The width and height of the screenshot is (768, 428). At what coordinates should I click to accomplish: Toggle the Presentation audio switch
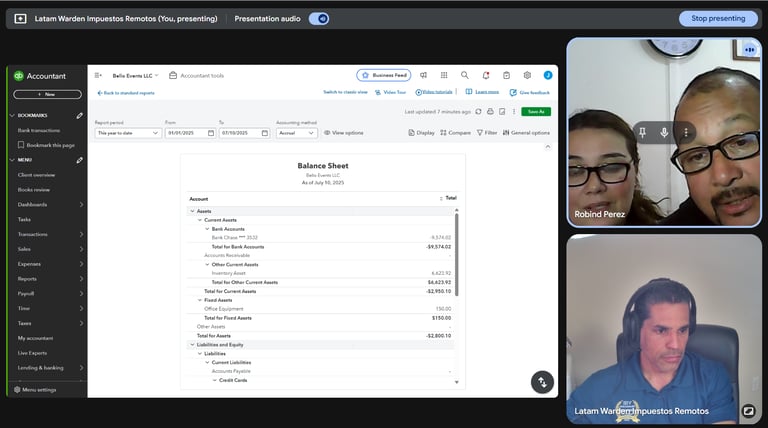(x=319, y=19)
